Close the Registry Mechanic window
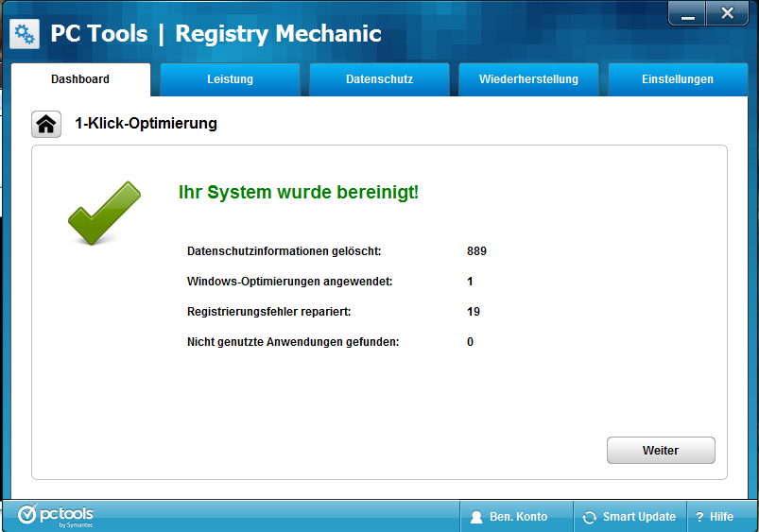Viewport: 759px width, 532px height. (x=727, y=13)
